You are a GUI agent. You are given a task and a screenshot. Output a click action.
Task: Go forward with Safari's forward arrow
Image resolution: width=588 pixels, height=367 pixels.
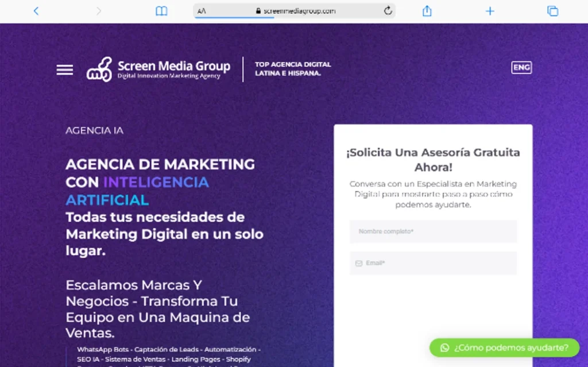[99, 11]
